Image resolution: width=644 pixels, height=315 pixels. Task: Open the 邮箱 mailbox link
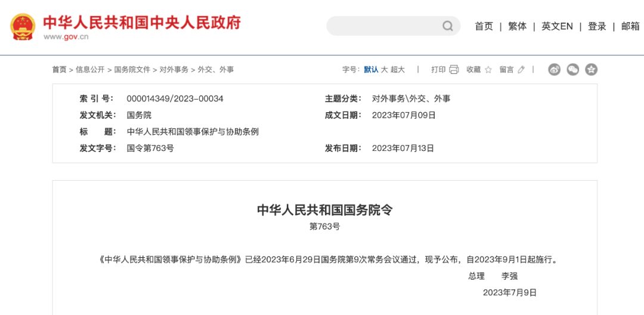click(x=630, y=26)
